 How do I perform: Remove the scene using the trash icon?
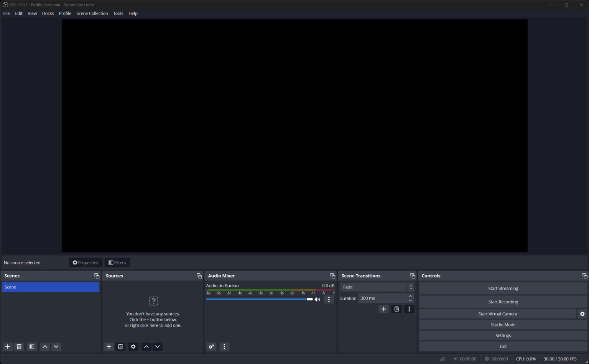pos(19,346)
